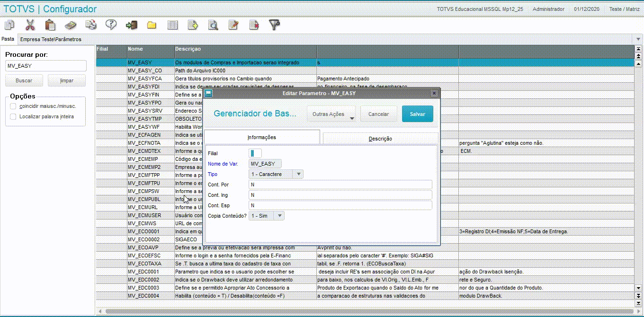The width and height of the screenshot is (644, 317).
Task: Click the 'Cont. Esp' input field
Action: [340, 205]
